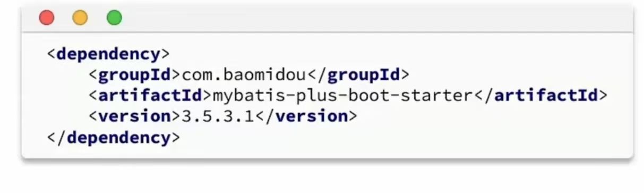The height and width of the screenshot is (193, 644).
Task: Click the closing artifactId tag
Action: tap(540, 96)
